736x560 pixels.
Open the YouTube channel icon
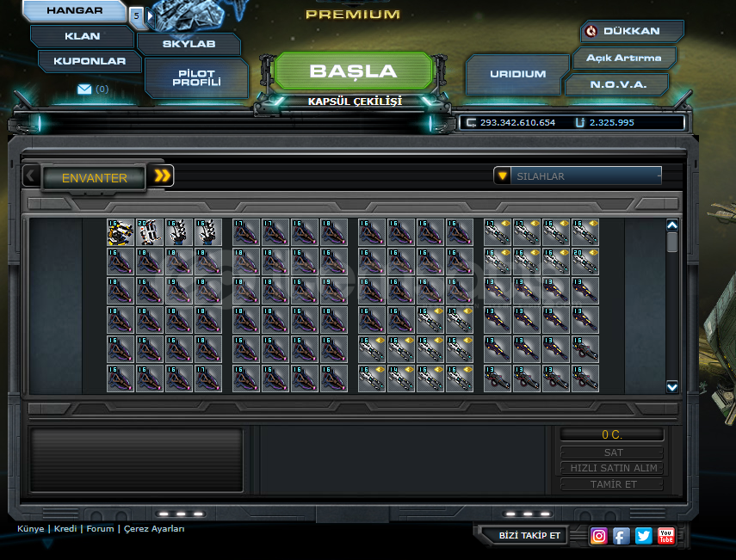pyautogui.click(x=665, y=536)
